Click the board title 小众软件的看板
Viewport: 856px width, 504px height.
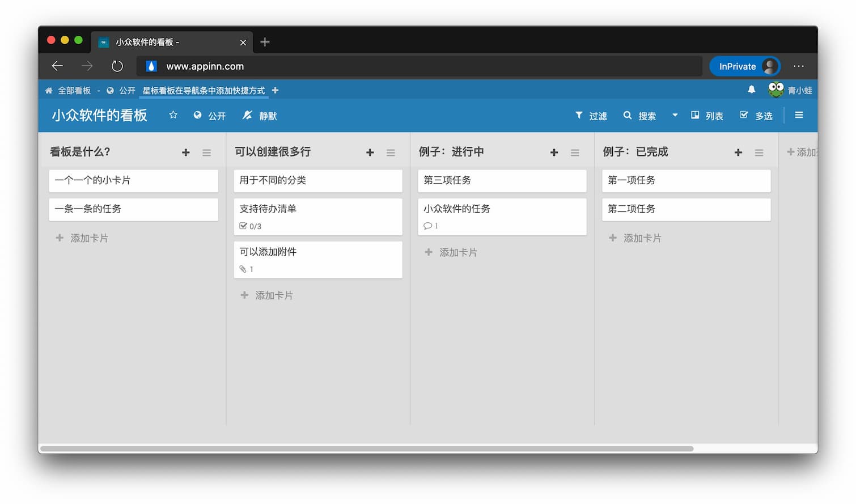pyautogui.click(x=100, y=116)
